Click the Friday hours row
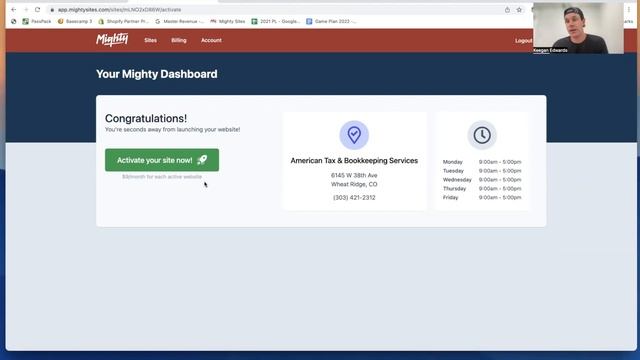 click(482, 198)
